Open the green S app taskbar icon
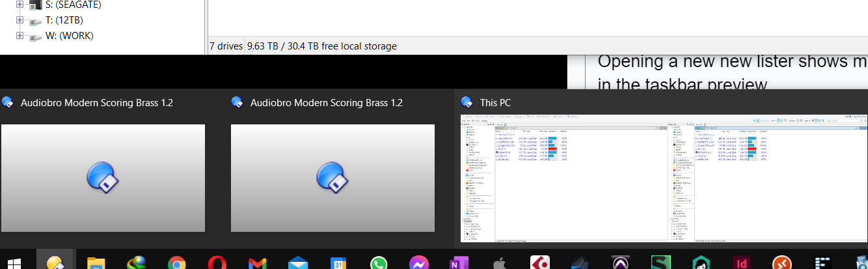This screenshot has height=269, width=868. (661, 263)
